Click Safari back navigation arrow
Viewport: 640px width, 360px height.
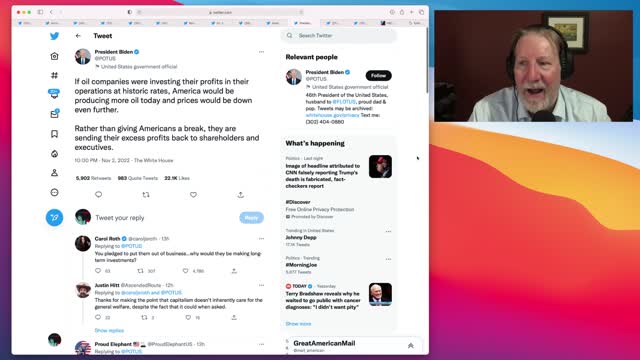click(51, 12)
